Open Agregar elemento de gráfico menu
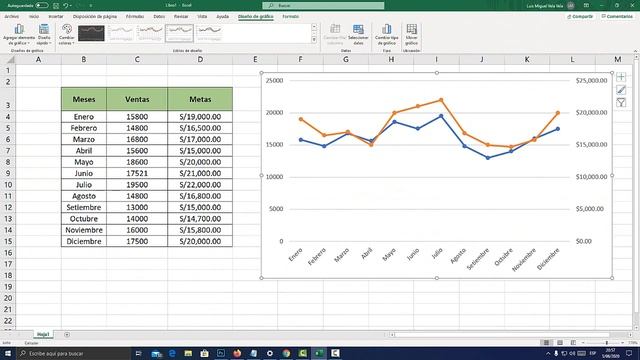Viewport: 640px width, 360px height. pos(19,35)
